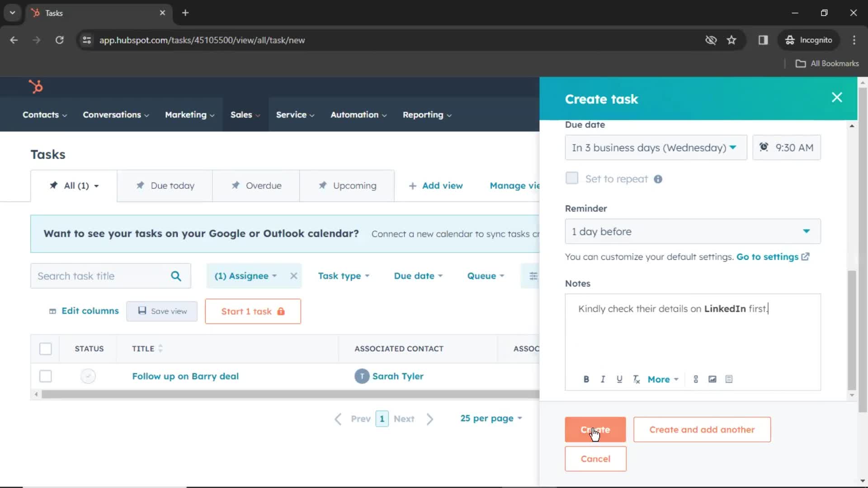Viewport: 868px width, 488px height.
Task: Expand the 25 per page dropdown
Action: [491, 418]
